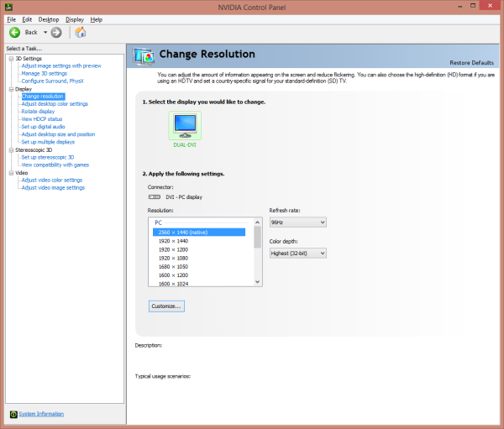The width and height of the screenshot is (504, 429).
Task: Click the DVI connector icon
Action: (x=155, y=197)
